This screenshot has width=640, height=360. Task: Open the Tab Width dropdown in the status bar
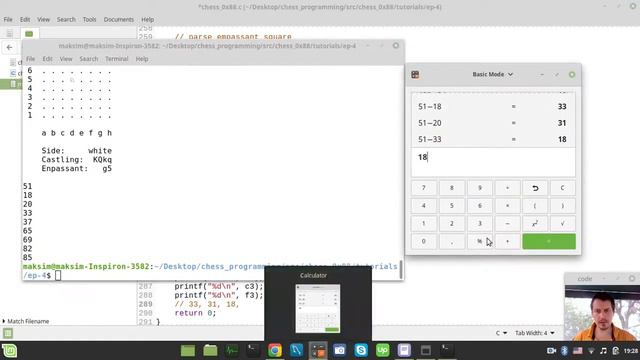(535, 333)
